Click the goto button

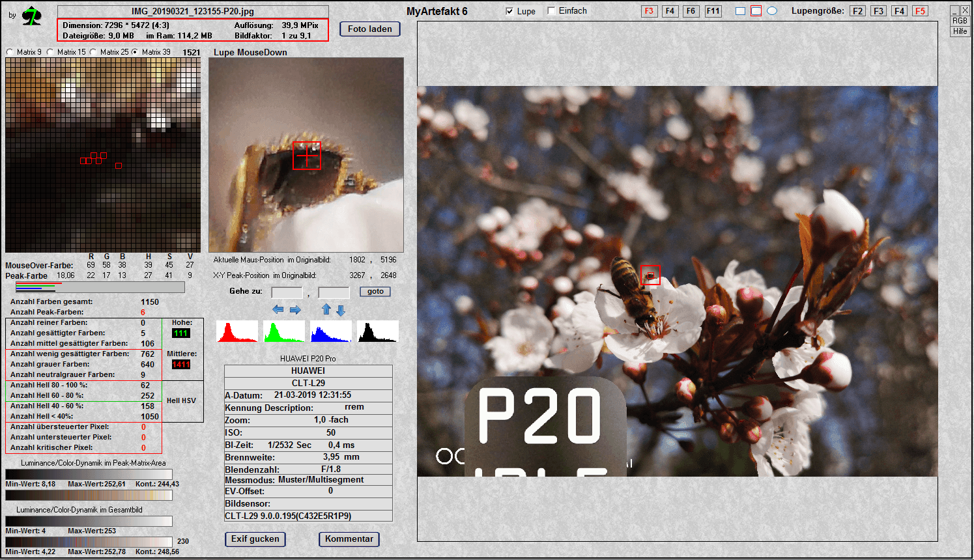375,292
